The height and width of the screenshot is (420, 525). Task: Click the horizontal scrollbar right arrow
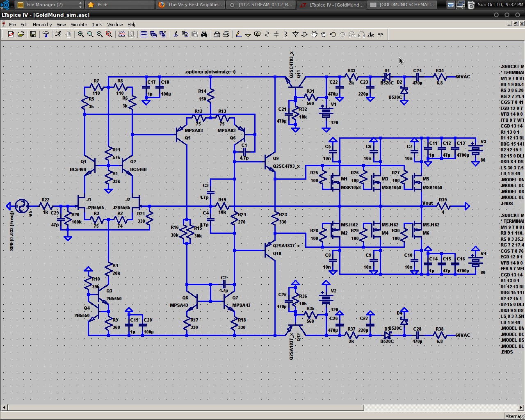point(521,407)
